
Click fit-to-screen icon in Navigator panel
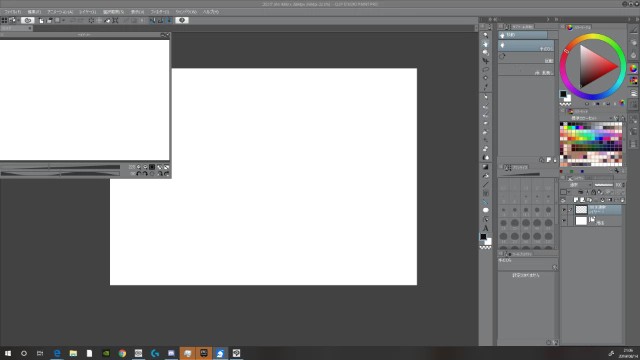point(160,167)
